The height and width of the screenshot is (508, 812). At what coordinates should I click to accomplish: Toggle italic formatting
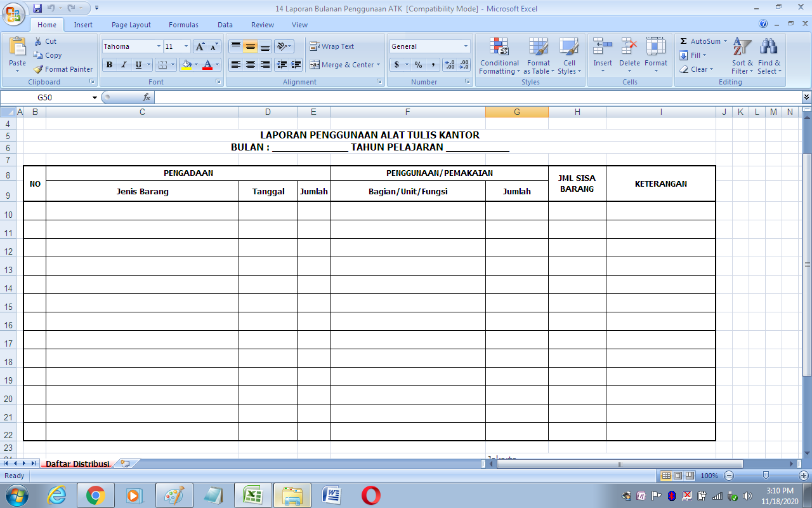point(124,65)
